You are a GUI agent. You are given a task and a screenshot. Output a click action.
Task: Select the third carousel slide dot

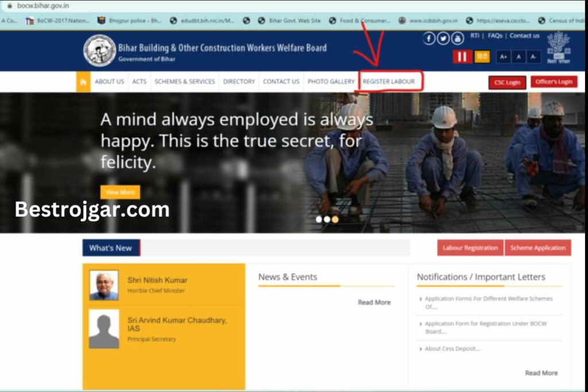(x=335, y=219)
